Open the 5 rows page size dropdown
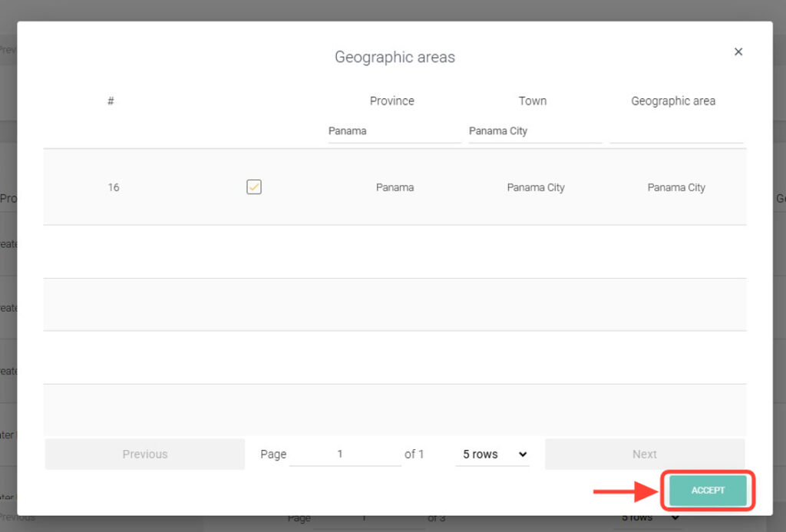Viewport: 786px width, 532px height. (493, 454)
